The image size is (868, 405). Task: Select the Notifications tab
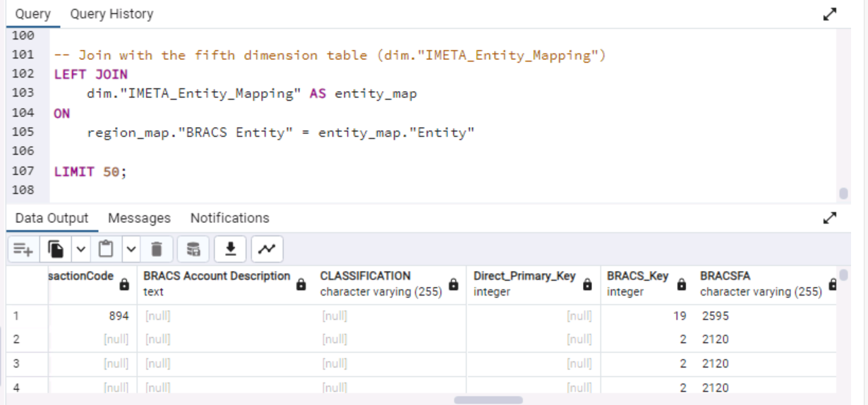click(x=229, y=218)
